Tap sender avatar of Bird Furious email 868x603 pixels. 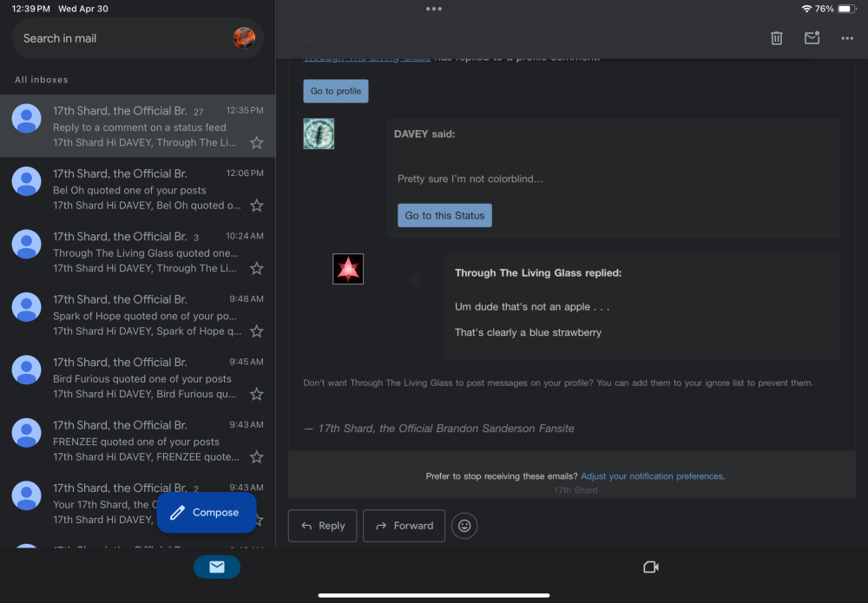pos(27,370)
